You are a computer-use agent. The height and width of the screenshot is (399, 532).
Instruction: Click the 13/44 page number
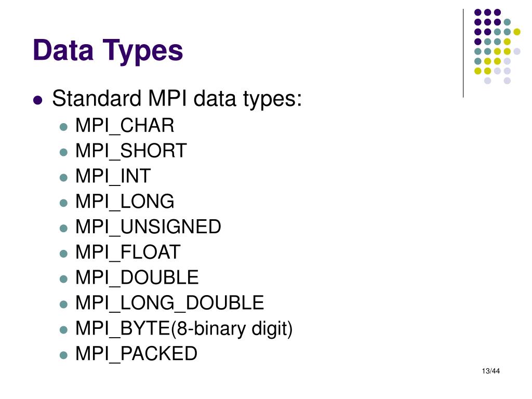(x=490, y=371)
